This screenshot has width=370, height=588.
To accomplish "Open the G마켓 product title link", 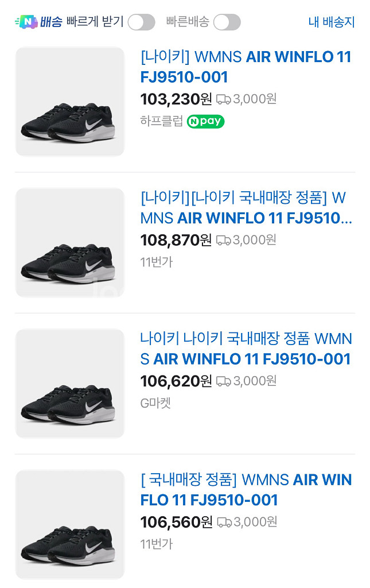I will 246,349.
